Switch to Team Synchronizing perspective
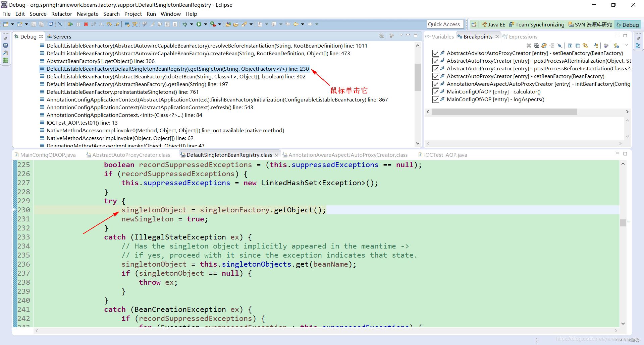Screen dimensions: 644x345 tap(537, 24)
